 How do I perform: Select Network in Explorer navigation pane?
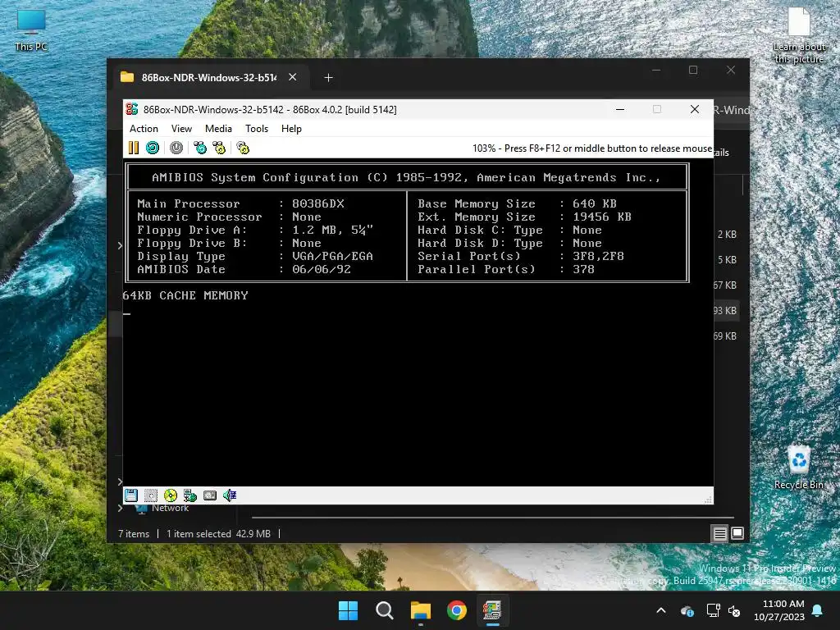pos(170,508)
